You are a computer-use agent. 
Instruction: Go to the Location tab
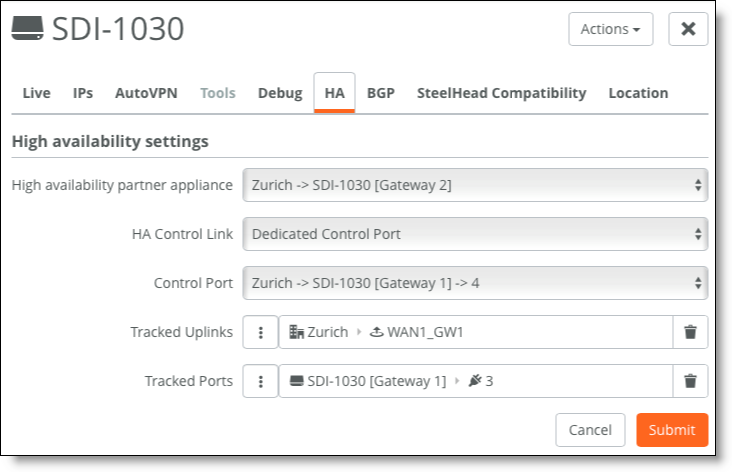coord(638,93)
